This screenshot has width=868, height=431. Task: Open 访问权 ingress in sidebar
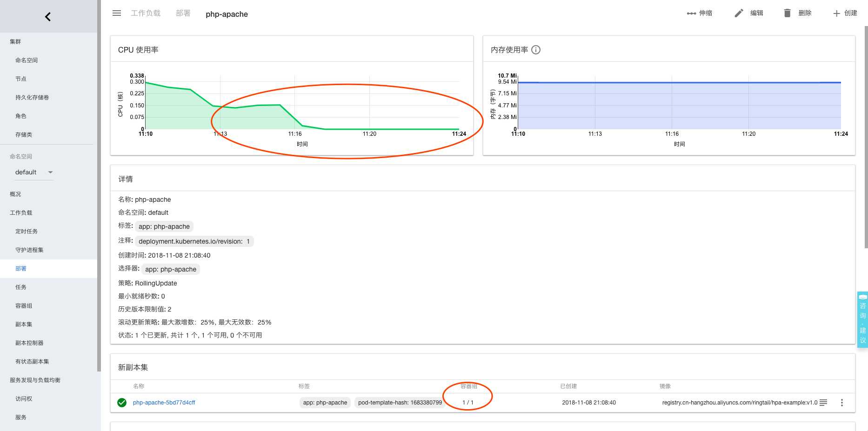[24, 399]
